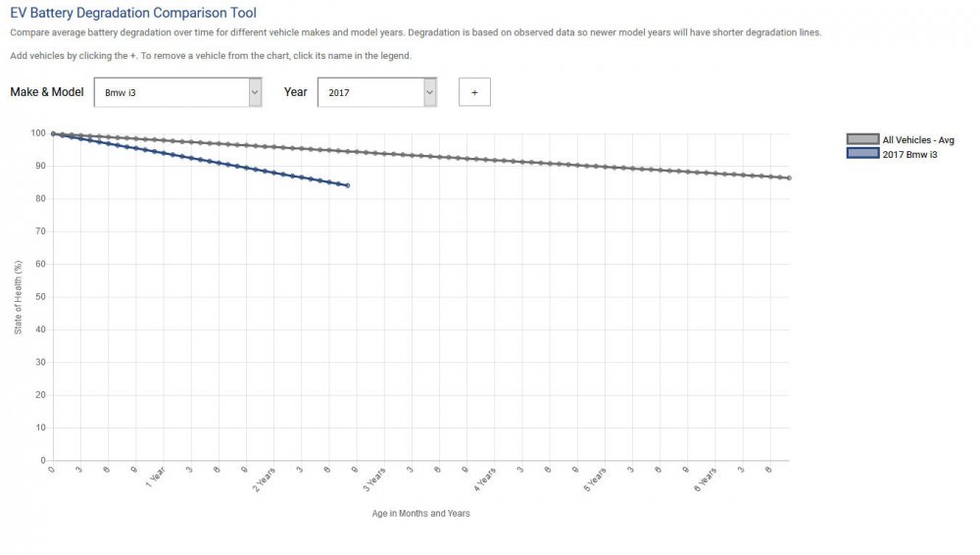Click the EV Battery Degradation Comparison Tool title
980x555 pixels.
pos(133,14)
